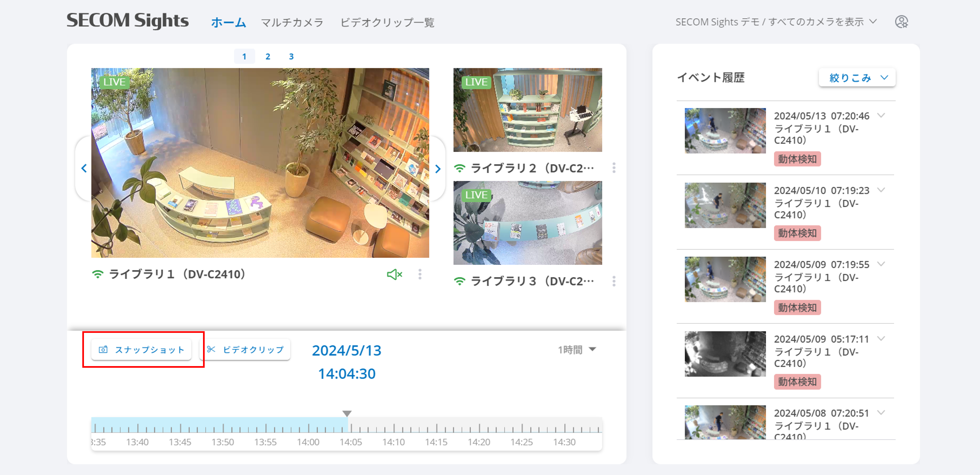Toggle mute speaker icon for ライブラリ1
The image size is (980, 475).
(394, 274)
